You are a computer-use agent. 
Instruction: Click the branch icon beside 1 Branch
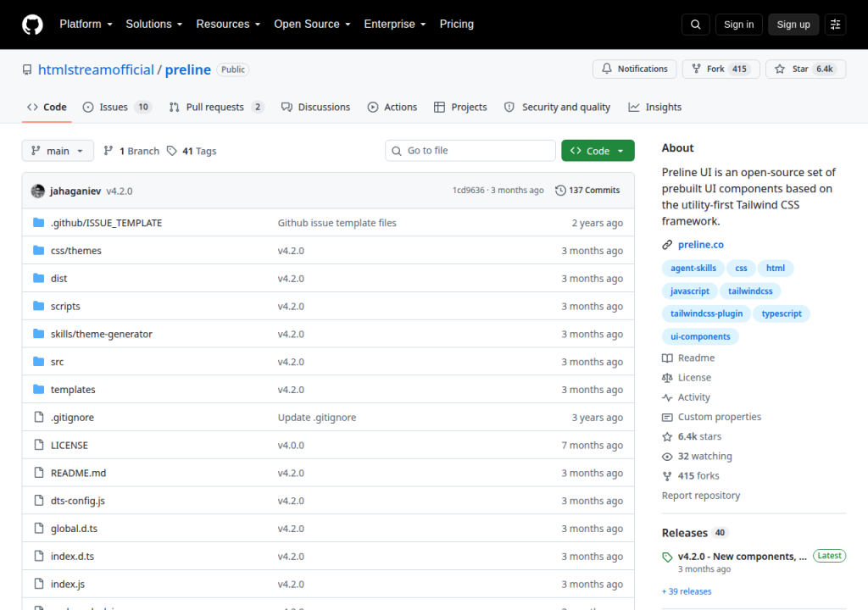point(108,151)
